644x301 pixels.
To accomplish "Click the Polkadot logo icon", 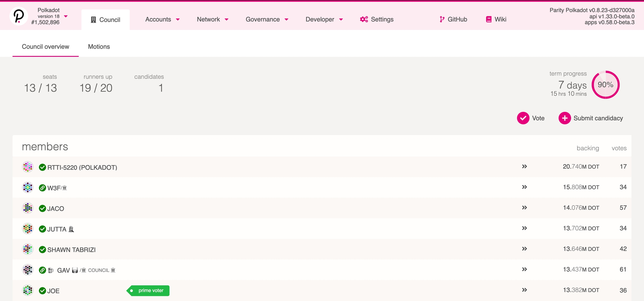I will [18, 16].
